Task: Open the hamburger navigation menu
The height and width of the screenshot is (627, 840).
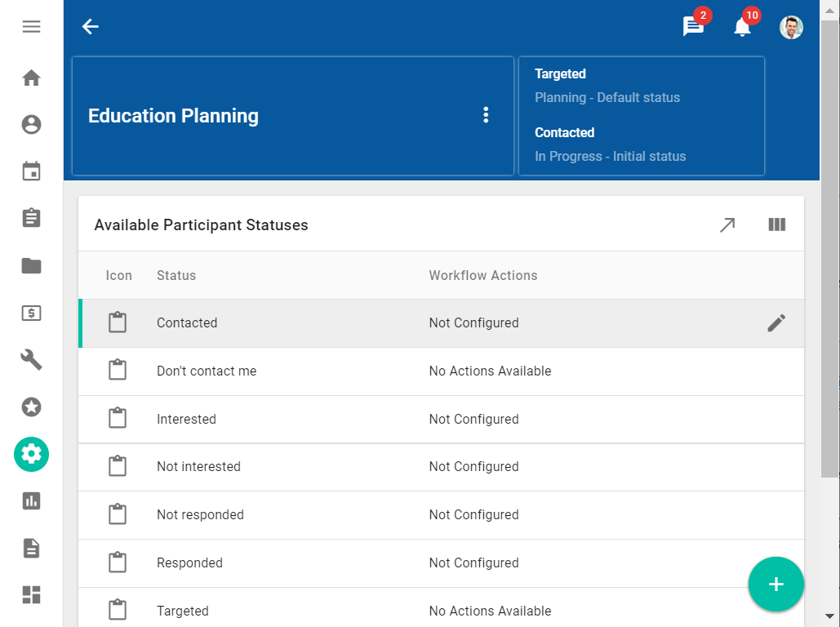Action: click(x=31, y=27)
